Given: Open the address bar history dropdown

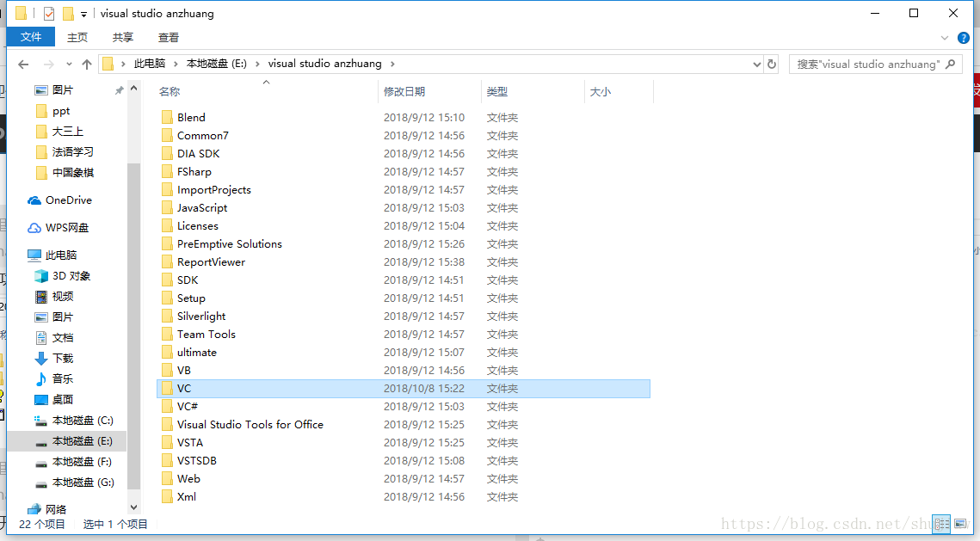Looking at the screenshot, I should coord(757,65).
